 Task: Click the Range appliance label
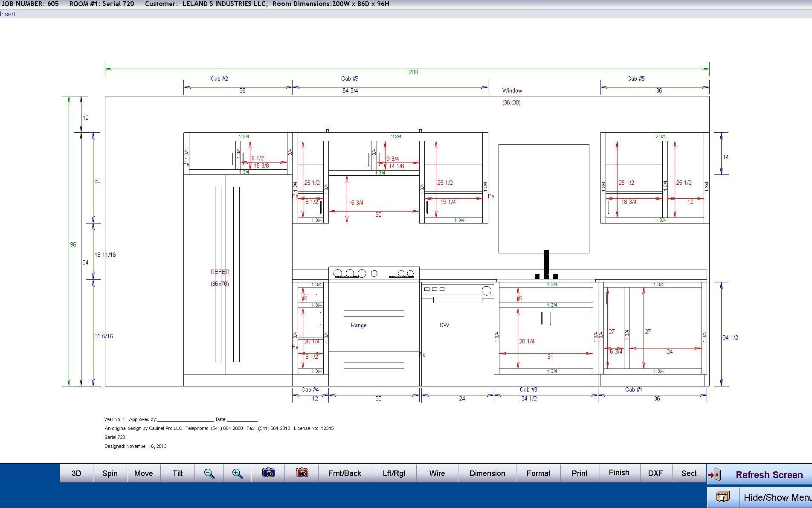(359, 325)
